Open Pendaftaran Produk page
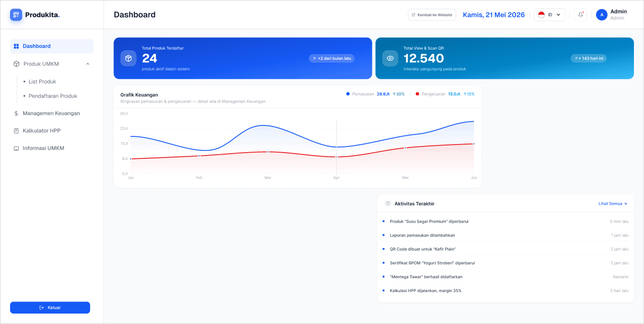 [53, 96]
